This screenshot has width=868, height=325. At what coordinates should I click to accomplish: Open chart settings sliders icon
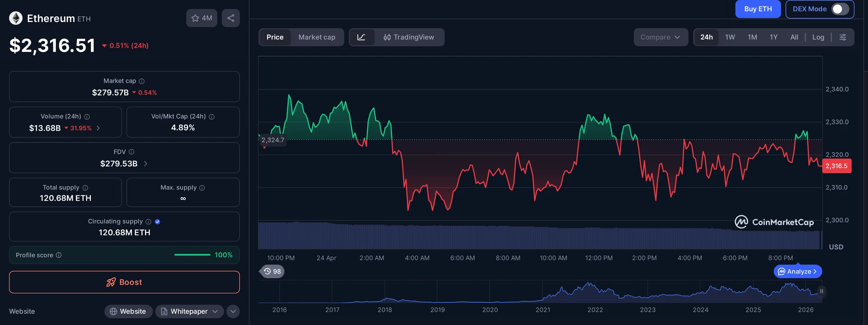[x=843, y=37]
